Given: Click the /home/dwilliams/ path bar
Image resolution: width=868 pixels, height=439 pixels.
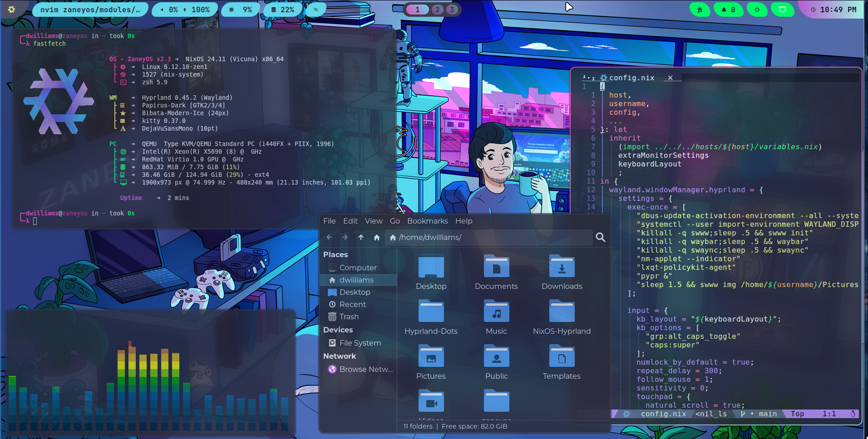Looking at the screenshot, I should coord(488,237).
